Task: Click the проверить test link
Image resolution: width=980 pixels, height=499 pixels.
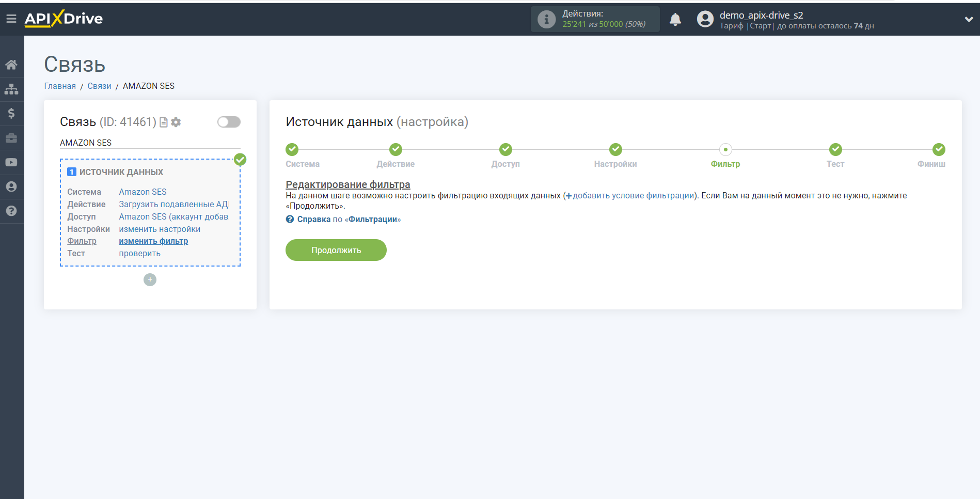Action: click(x=139, y=254)
